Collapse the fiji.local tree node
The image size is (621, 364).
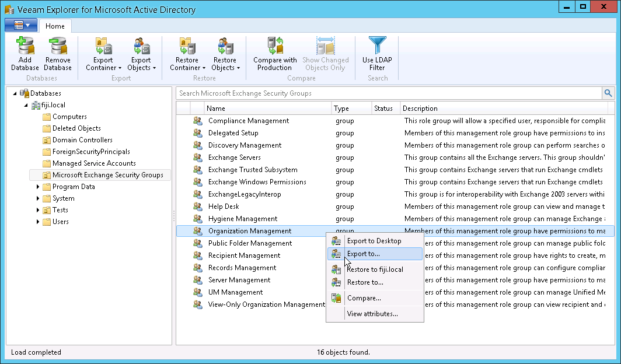coord(26,105)
